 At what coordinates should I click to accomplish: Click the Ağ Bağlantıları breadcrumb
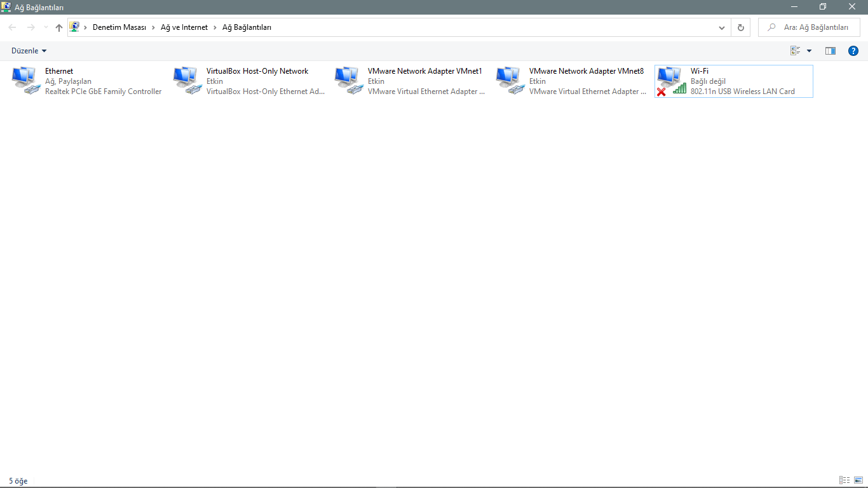247,27
